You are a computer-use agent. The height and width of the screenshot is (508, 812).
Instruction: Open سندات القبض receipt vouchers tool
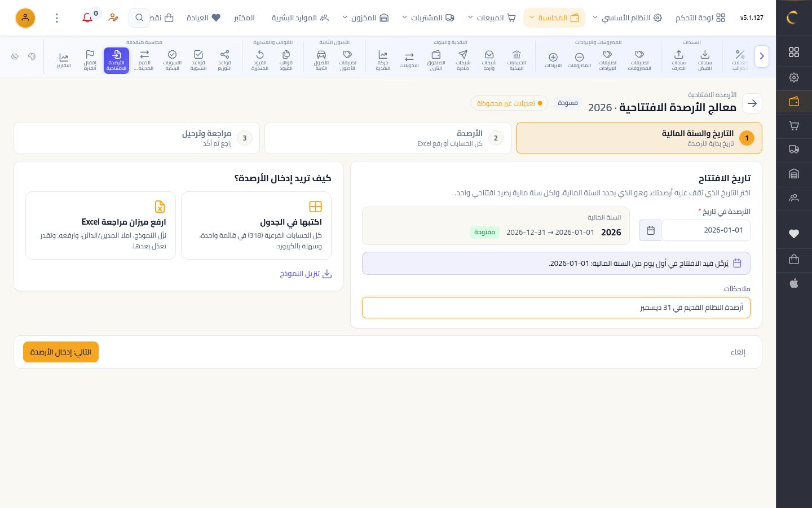pos(705,60)
